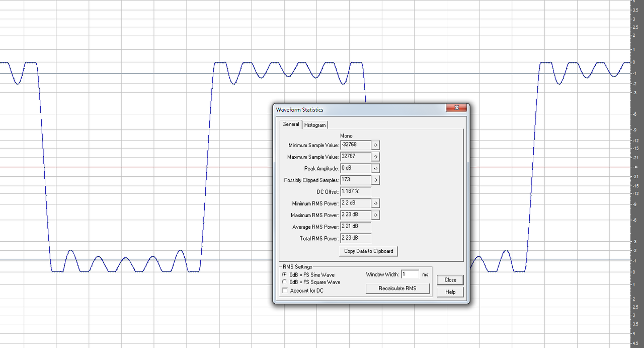Click the Recalculate RMS button
This screenshot has width=644, height=348.
click(397, 289)
